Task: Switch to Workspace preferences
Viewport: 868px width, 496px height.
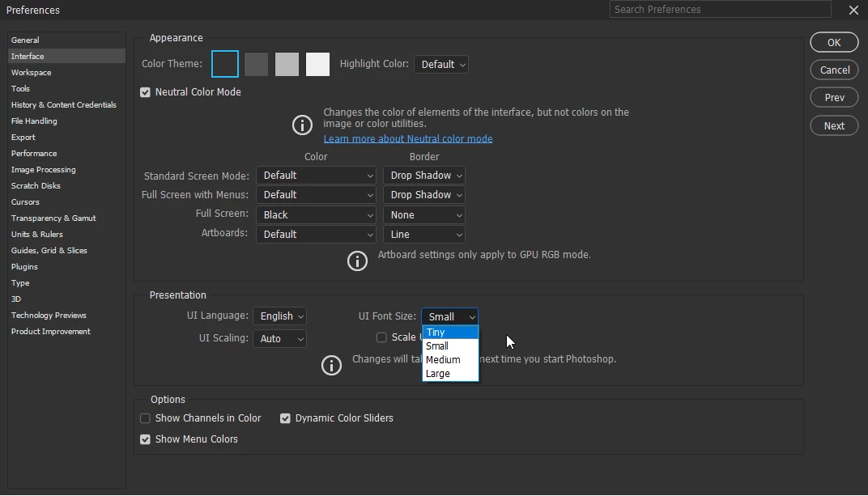Action: point(66,73)
